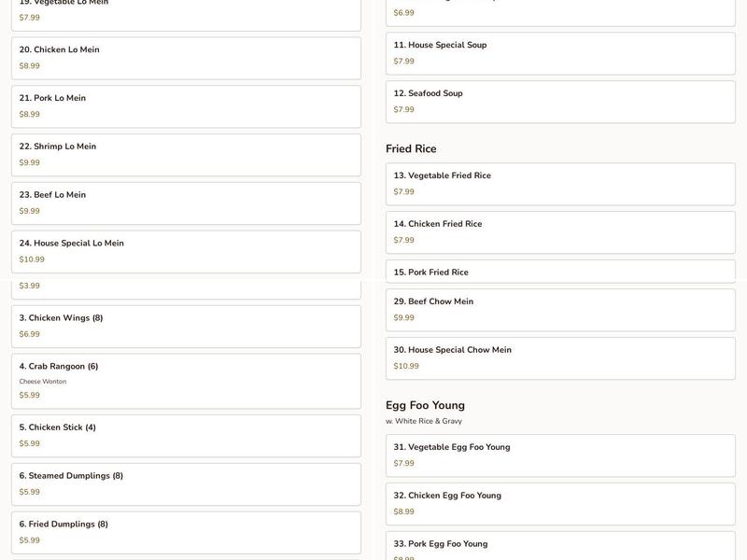This screenshot has width=747, height=560.
Task: Open Crab Rangoon (6) cheese wonton item
Action: [186, 381]
